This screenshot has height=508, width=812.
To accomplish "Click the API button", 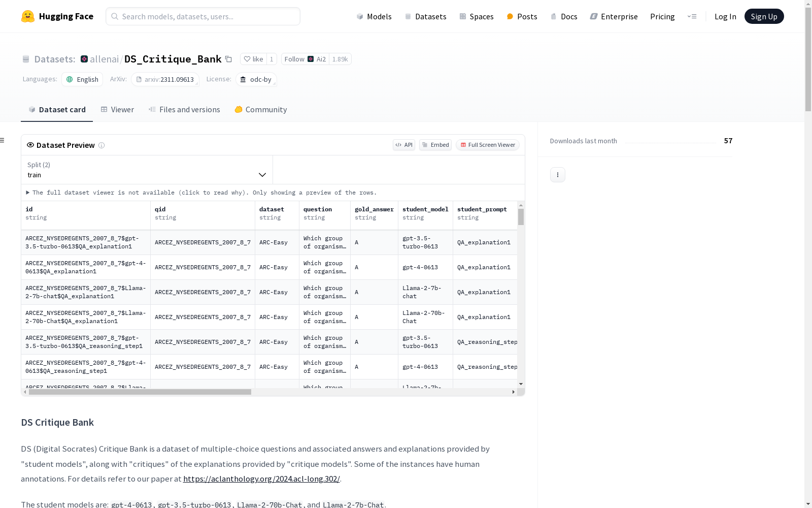I will tap(404, 145).
